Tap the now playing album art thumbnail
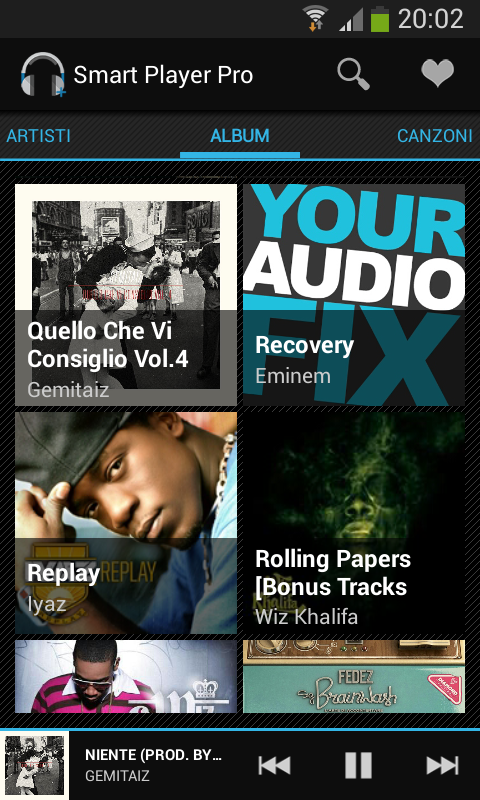The image size is (480, 800). pos(34,765)
